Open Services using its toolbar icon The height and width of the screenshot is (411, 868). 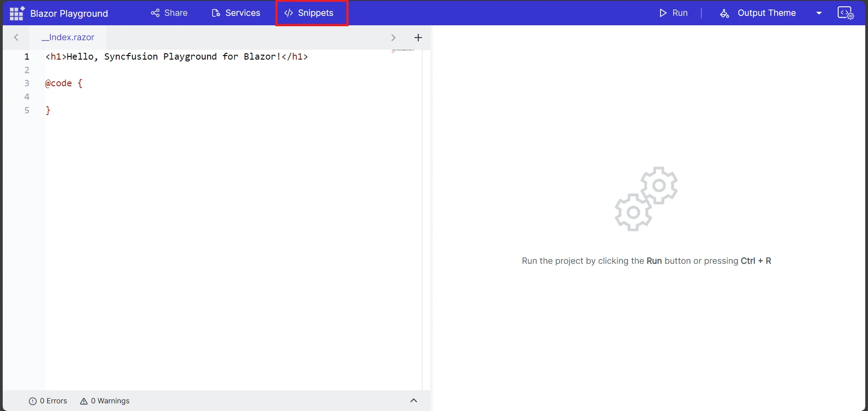(217, 13)
